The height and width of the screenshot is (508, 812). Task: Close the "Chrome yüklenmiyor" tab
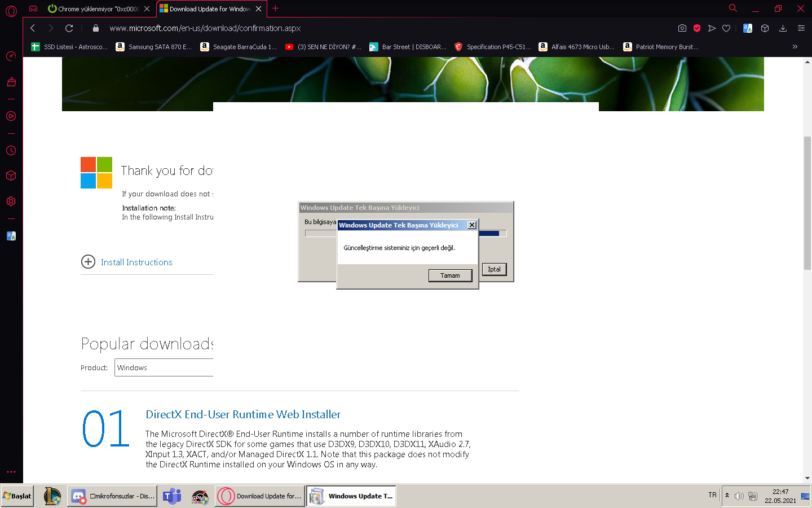pyautogui.click(x=147, y=8)
